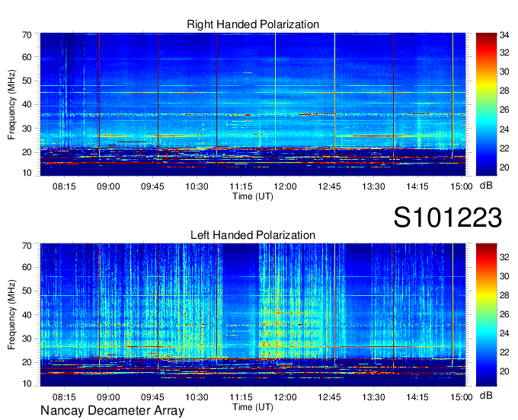Click the 20 value on Left Handed colorbar

tap(504, 371)
